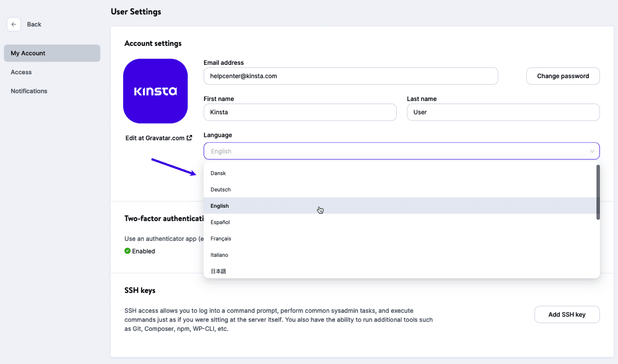Click the Change password button

(563, 76)
